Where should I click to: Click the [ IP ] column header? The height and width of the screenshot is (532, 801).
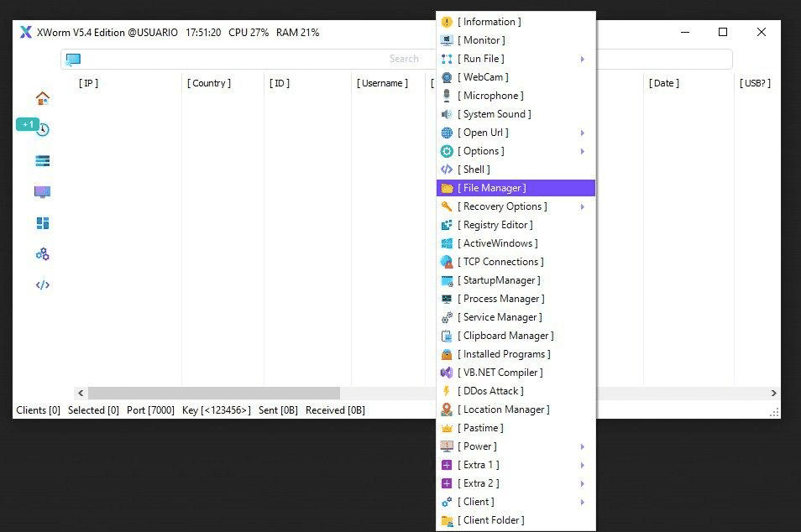(x=88, y=83)
